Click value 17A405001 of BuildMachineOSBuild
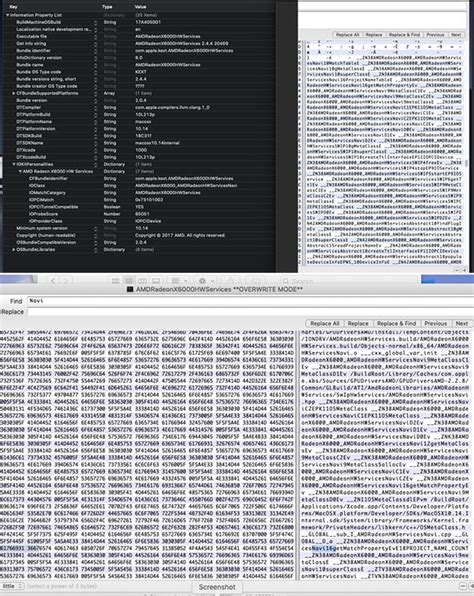The height and width of the screenshot is (596, 474). [x=148, y=22]
